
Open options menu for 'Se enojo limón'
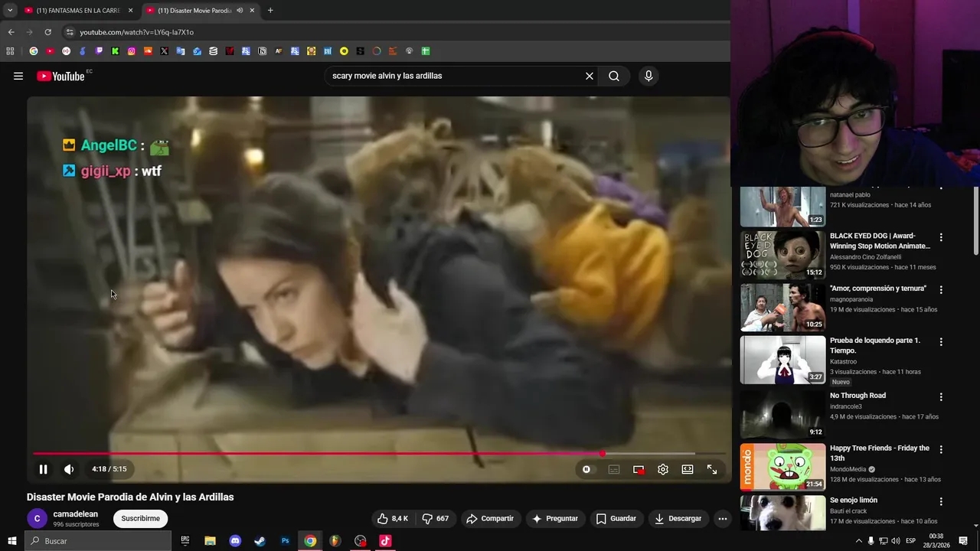click(x=941, y=502)
